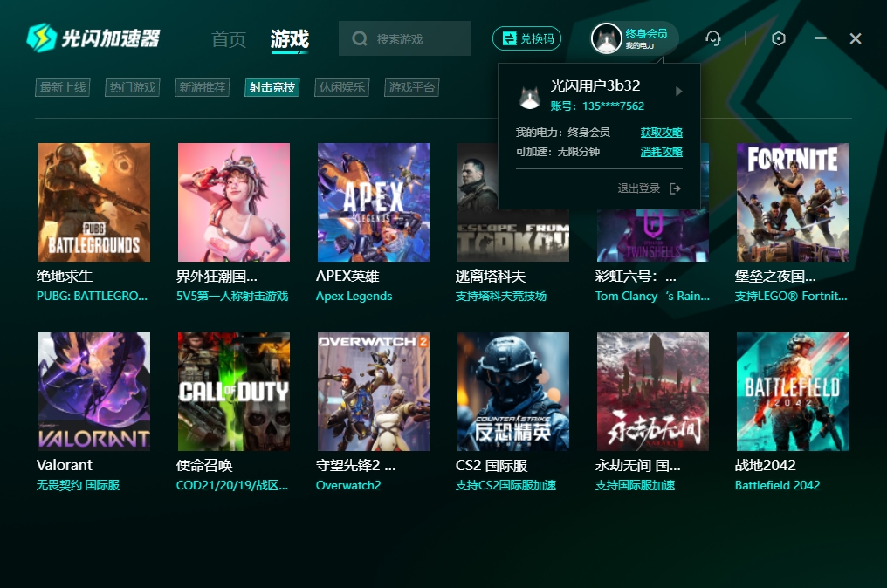Click 终身会员 membership label in header
The image size is (887, 588).
[x=646, y=34]
